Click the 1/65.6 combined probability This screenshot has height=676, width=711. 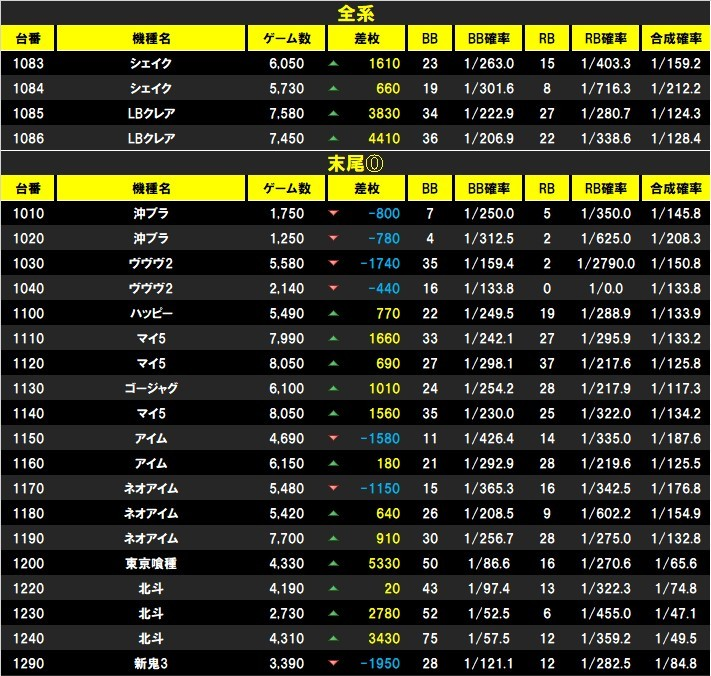tap(676, 564)
